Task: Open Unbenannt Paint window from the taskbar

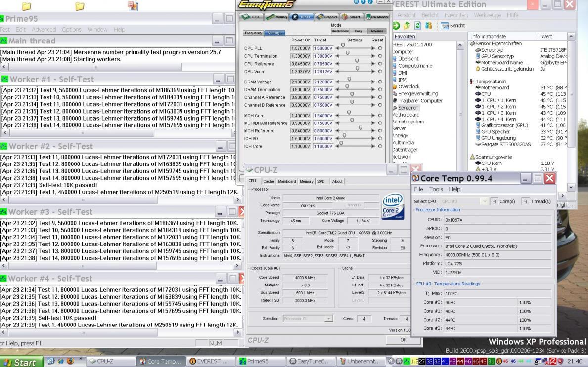Action: click(362, 362)
